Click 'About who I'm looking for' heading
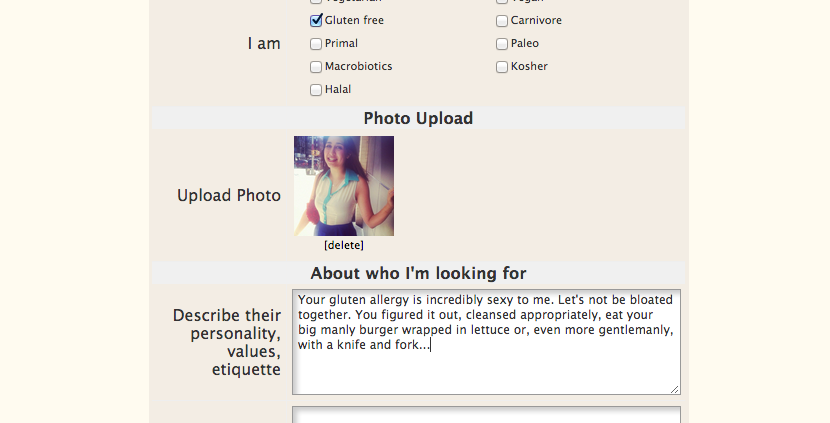The image size is (830, 423). point(418,273)
